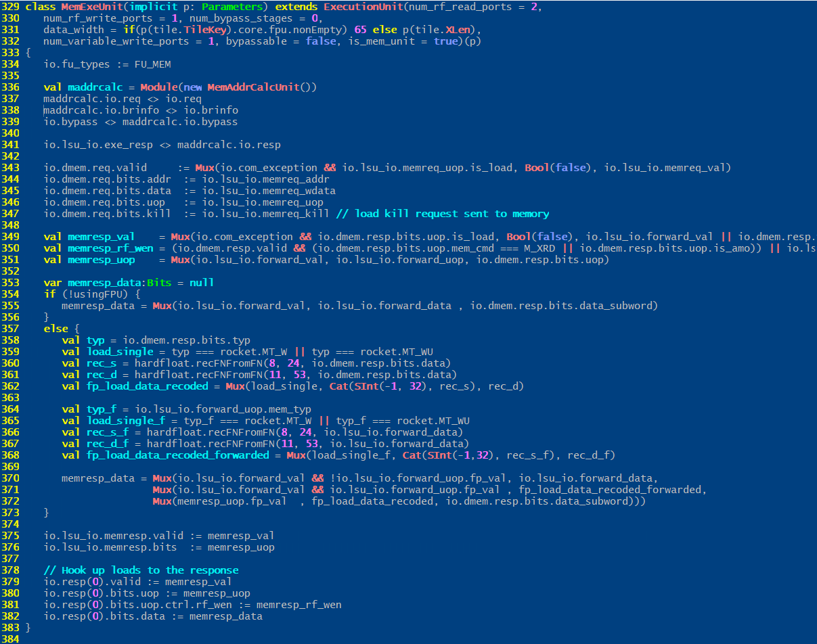The width and height of the screenshot is (817, 644).
Task: Click 'maddrcalc.io.bypass' on line 339
Action: pos(180,122)
